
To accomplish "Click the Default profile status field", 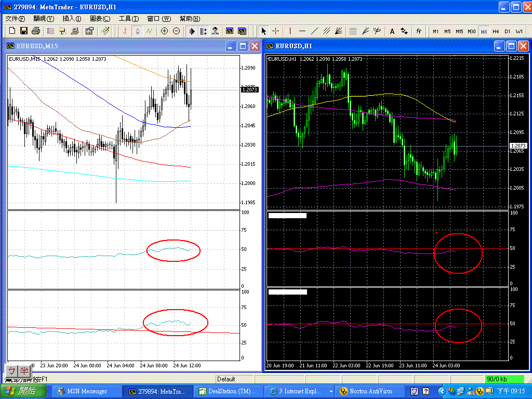I will click(235, 379).
